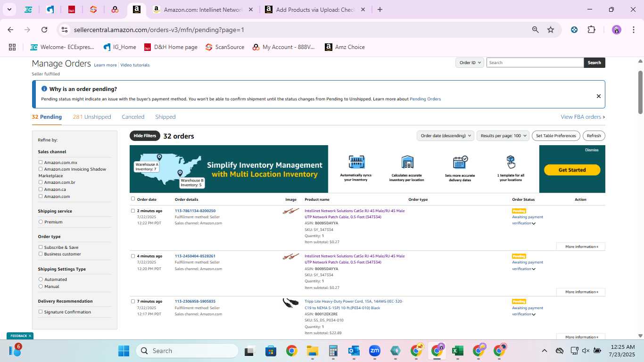Viewport: 644px width, 362px height.
Task: Switch to the 281 Unshipped tab
Action: [x=92, y=117]
